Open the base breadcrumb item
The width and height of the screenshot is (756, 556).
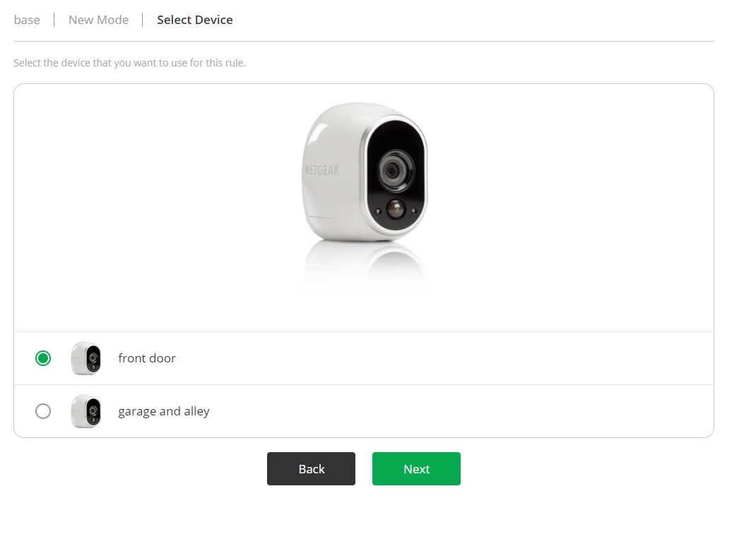point(26,19)
